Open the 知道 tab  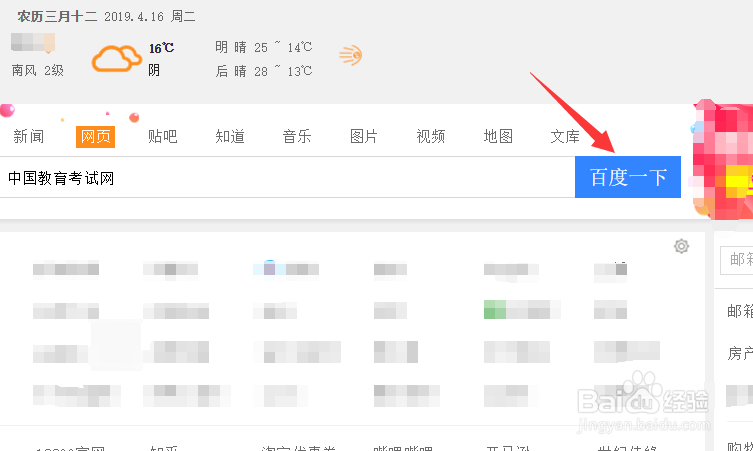click(x=230, y=136)
